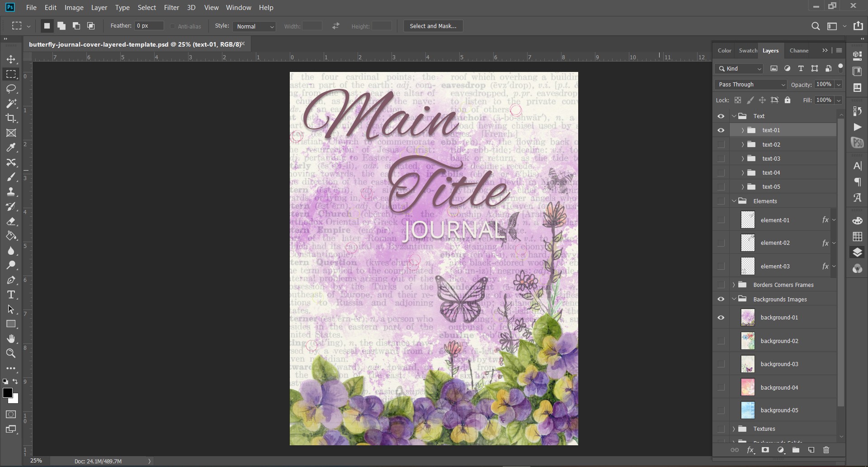The height and width of the screenshot is (467, 868).
Task: Click the Select and Mask button
Action: click(433, 26)
